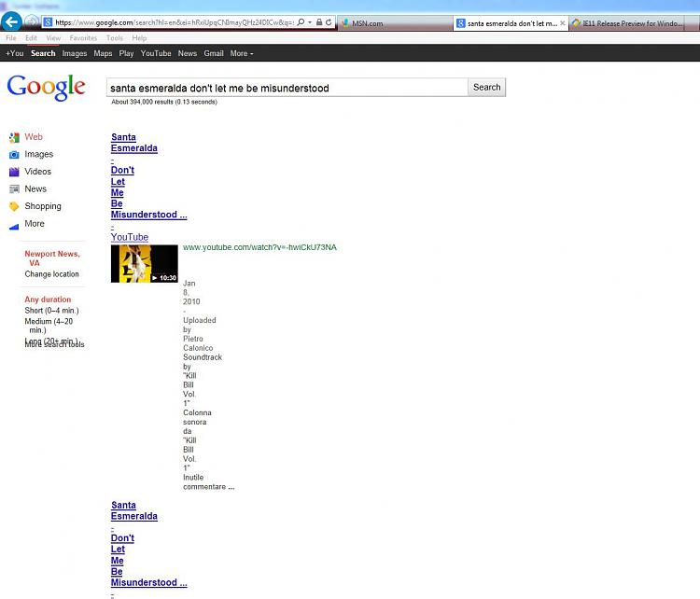
Task: Open the View menu
Action: pyautogui.click(x=53, y=38)
